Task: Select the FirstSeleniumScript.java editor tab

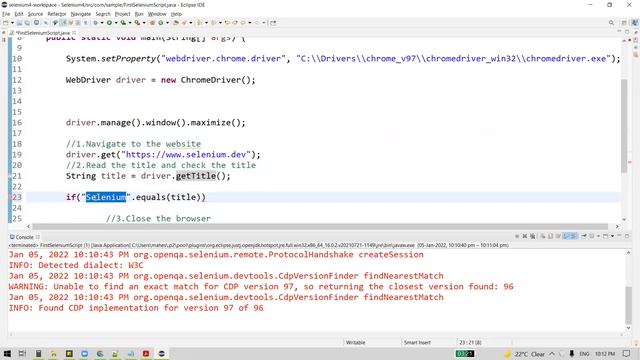Action: (x=42, y=33)
